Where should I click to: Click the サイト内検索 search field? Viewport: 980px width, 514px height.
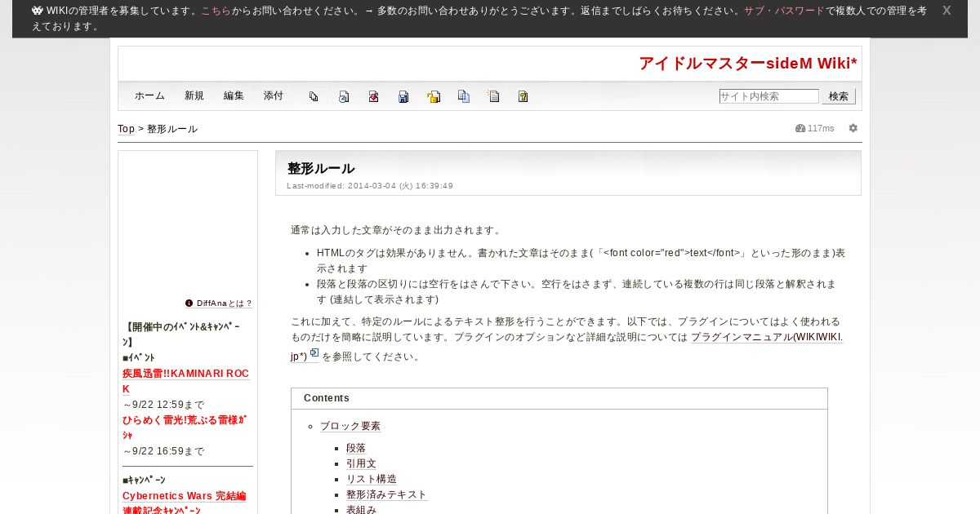768,96
